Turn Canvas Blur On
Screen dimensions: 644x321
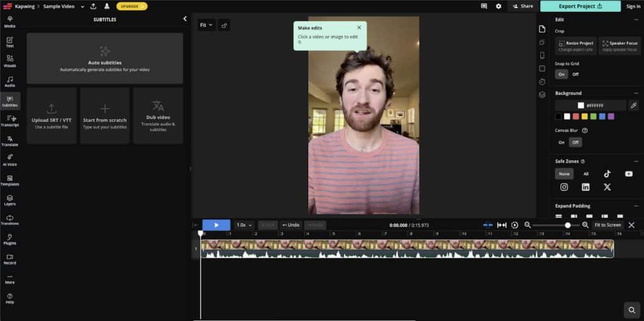[562, 143]
